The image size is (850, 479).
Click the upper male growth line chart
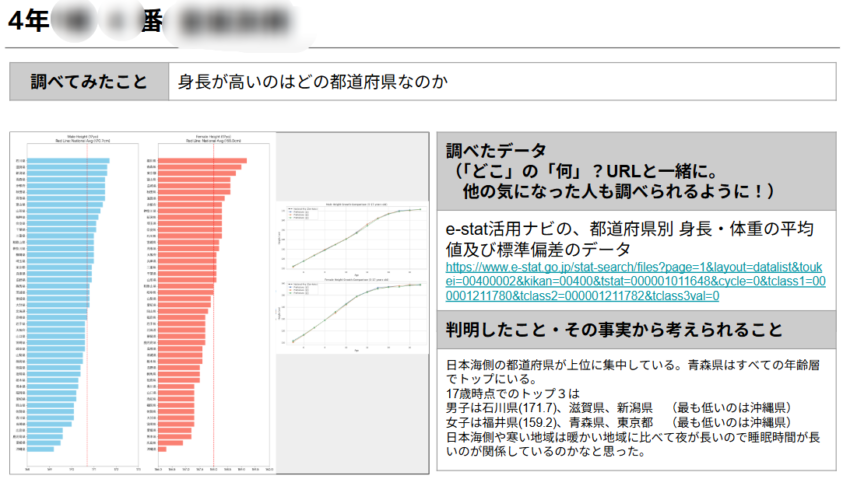coord(353,238)
